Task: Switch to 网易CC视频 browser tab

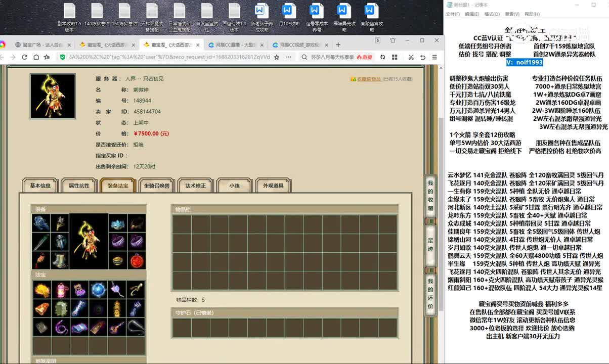Action: [300, 44]
